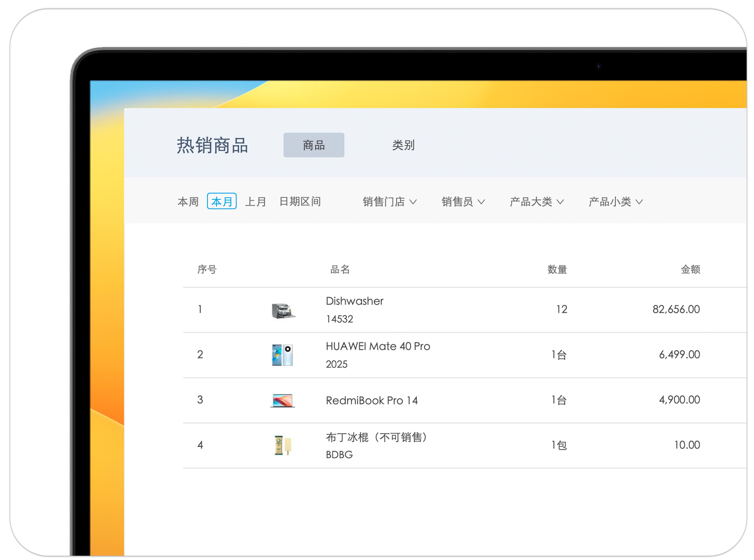Click the Dishwasher product thumbnail image
Image resolution: width=754 pixels, height=560 pixels.
[x=283, y=311]
